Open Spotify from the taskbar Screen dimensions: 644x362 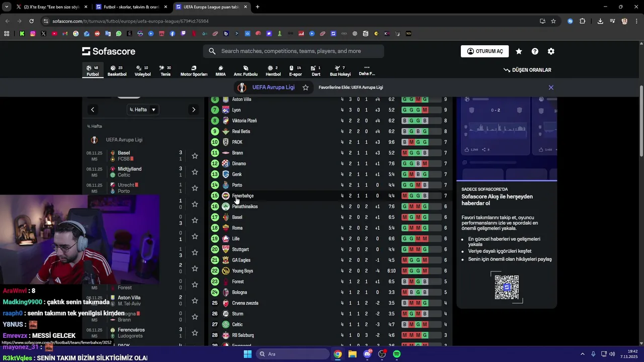[x=397, y=354]
